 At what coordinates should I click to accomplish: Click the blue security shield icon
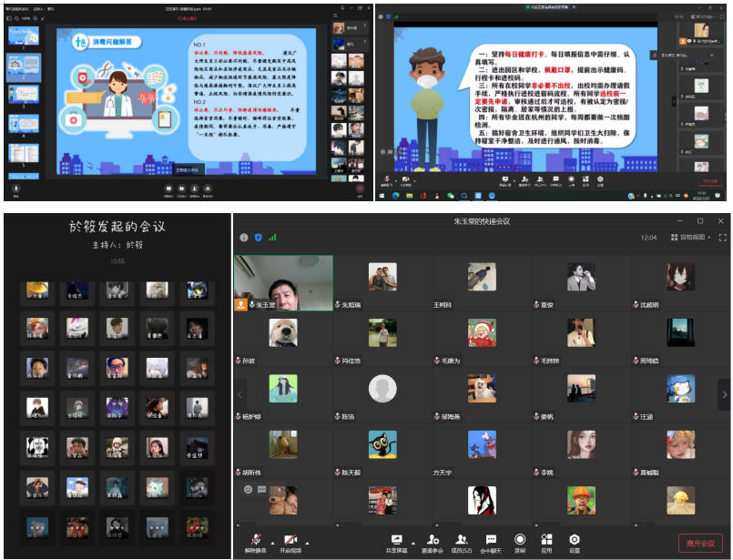258,237
